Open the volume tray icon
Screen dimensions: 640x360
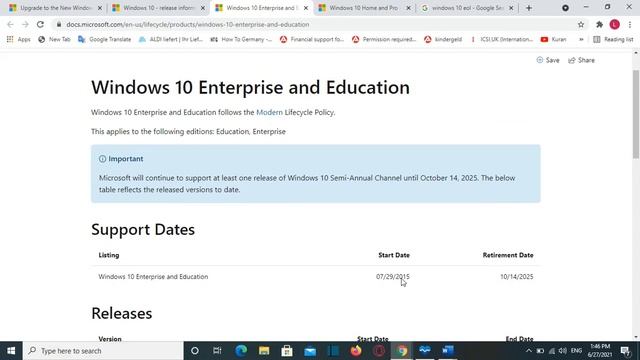562,351
